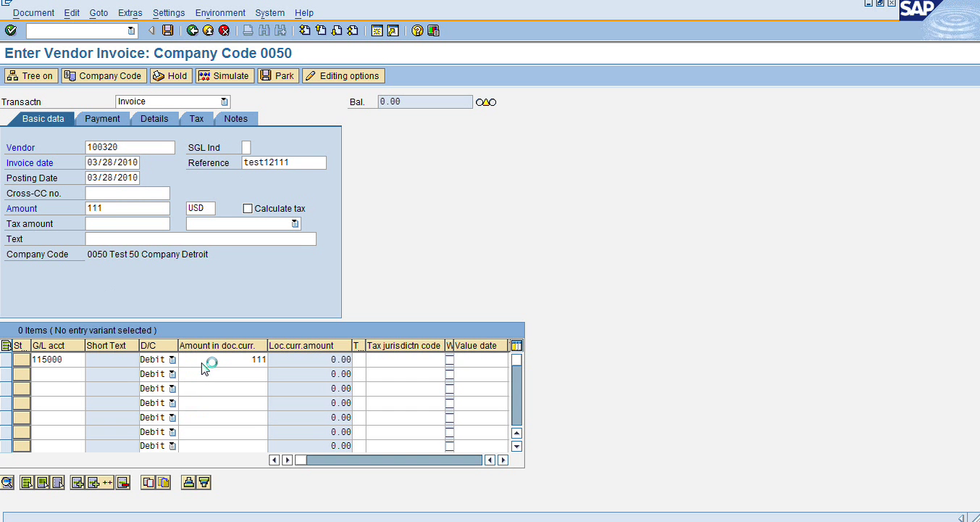
Task: Click the yellow Exit icon
Action: [208, 30]
